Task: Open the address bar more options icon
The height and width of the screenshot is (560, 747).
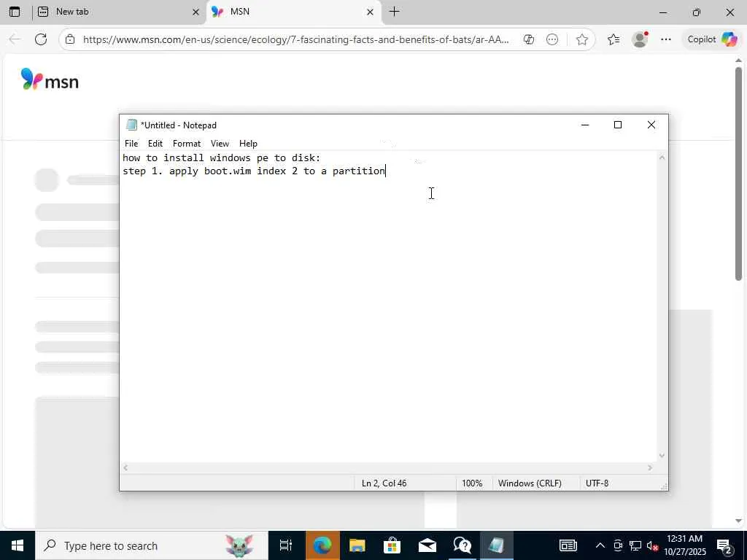Action: (552, 39)
